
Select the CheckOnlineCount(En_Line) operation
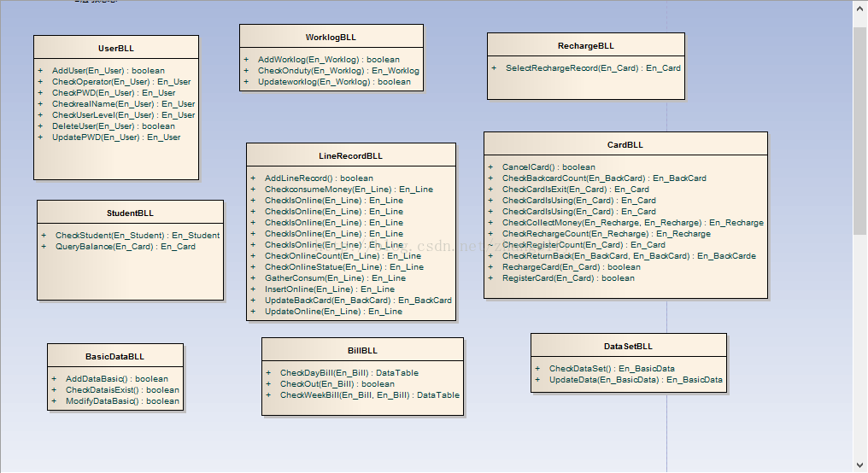point(343,255)
